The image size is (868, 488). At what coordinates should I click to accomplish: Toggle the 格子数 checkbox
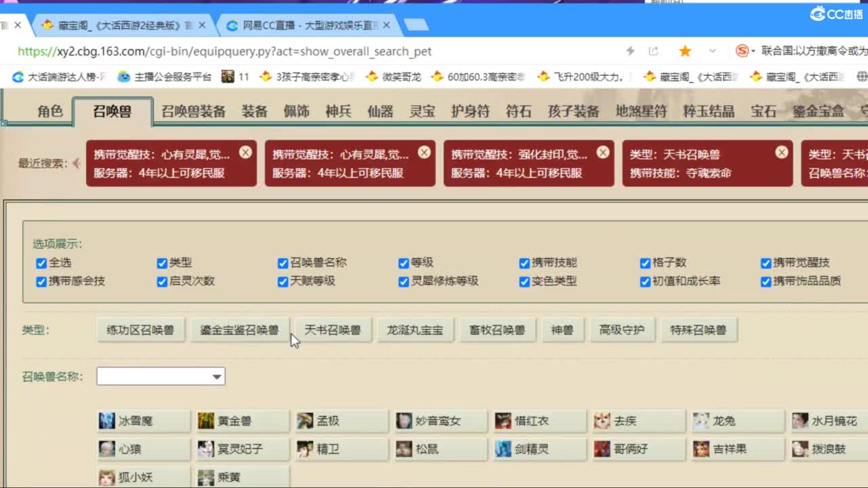[x=645, y=263]
